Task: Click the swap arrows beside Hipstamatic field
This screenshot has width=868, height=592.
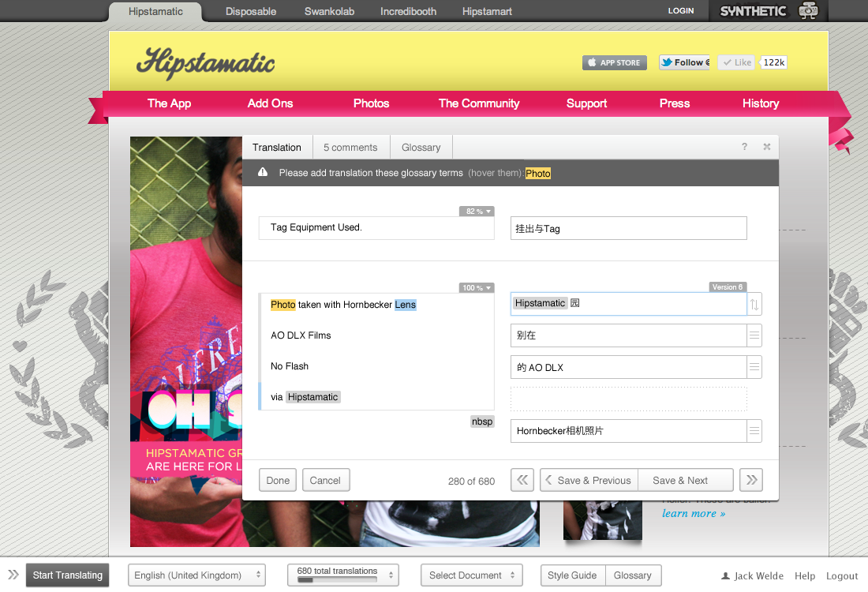Action: (x=754, y=304)
